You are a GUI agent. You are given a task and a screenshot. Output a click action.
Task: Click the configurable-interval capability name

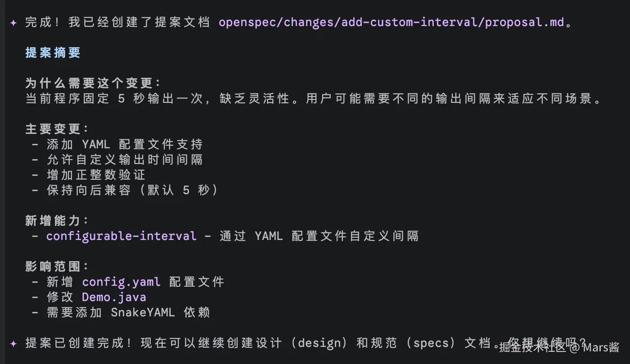pyautogui.click(x=121, y=236)
